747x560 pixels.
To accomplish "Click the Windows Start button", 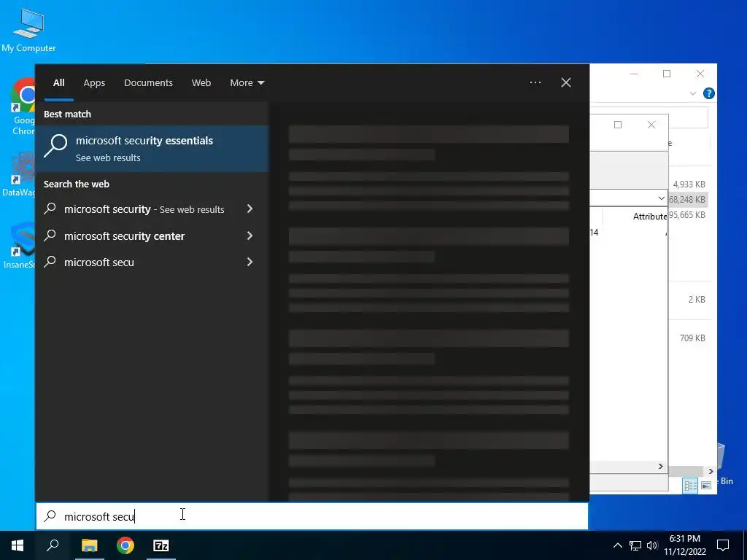I will click(18, 545).
